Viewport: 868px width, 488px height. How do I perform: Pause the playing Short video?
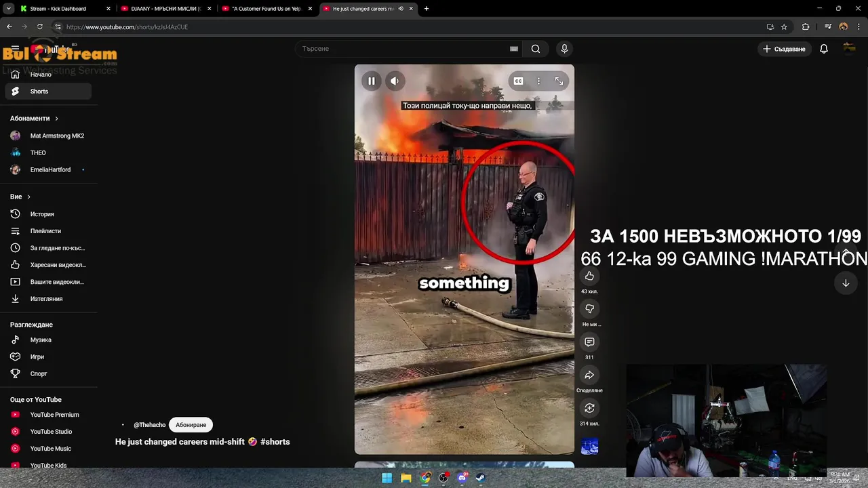372,81
